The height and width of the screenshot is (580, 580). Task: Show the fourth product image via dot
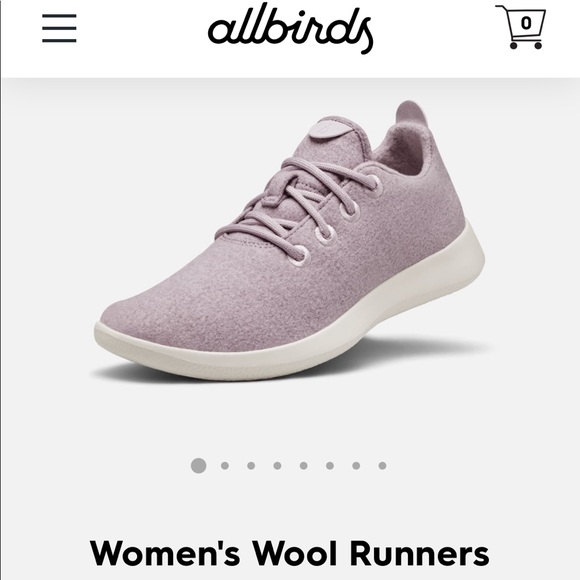coord(277,466)
